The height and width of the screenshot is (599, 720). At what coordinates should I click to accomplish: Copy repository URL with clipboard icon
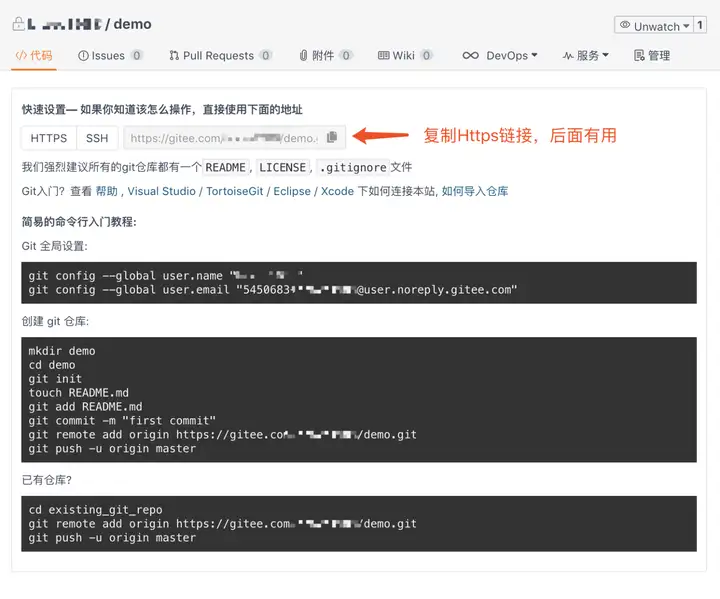point(332,137)
